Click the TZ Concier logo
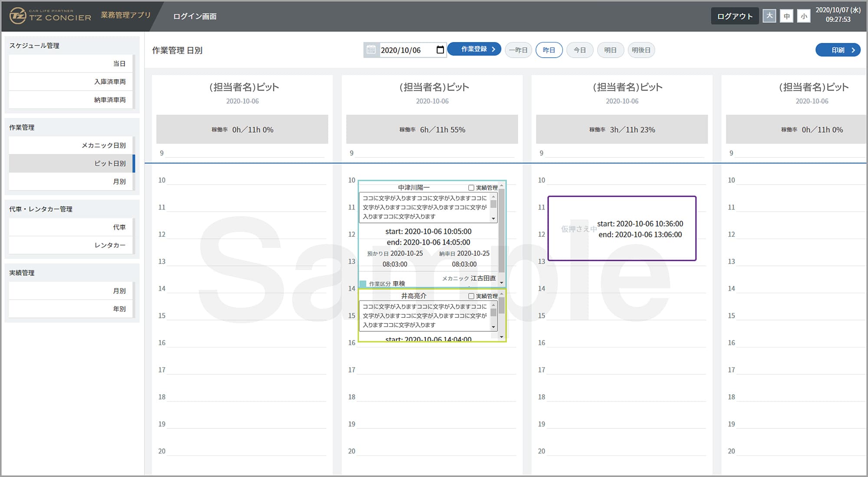868x477 pixels. pyautogui.click(x=50, y=16)
